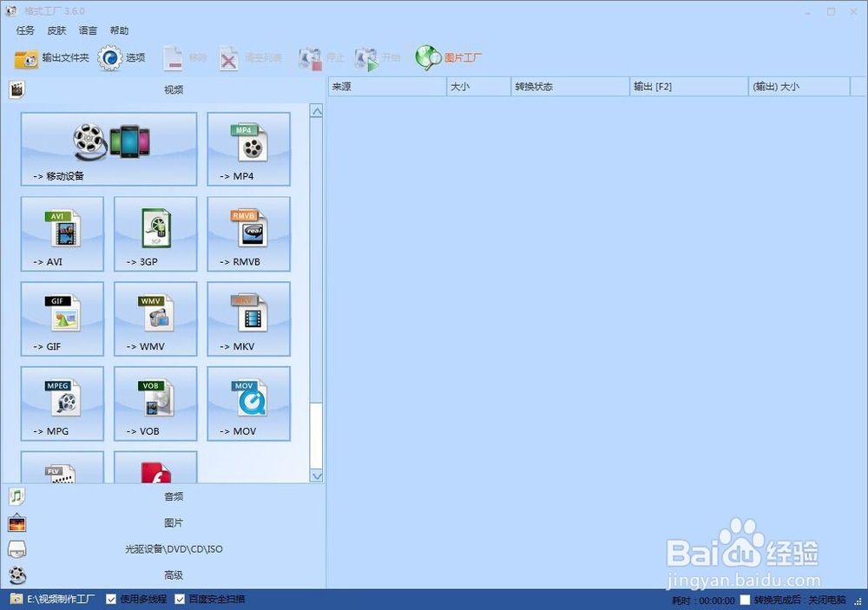The height and width of the screenshot is (610, 868).
Task: Click the folder icon in the status bar
Action: tap(16, 600)
